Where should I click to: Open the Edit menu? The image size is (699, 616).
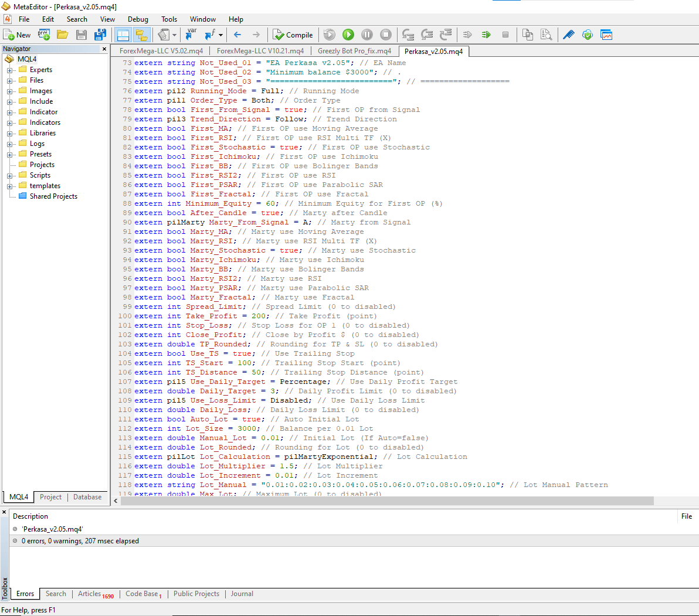tap(48, 19)
